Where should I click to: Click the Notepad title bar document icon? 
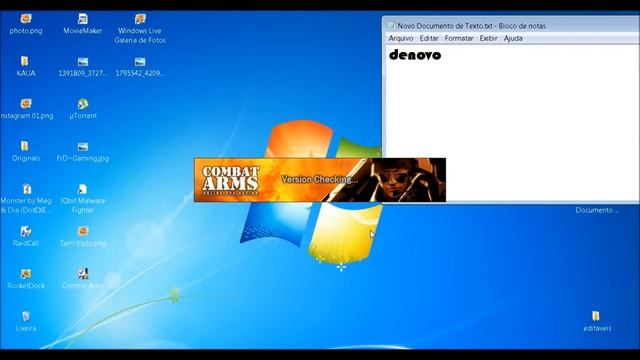391,25
